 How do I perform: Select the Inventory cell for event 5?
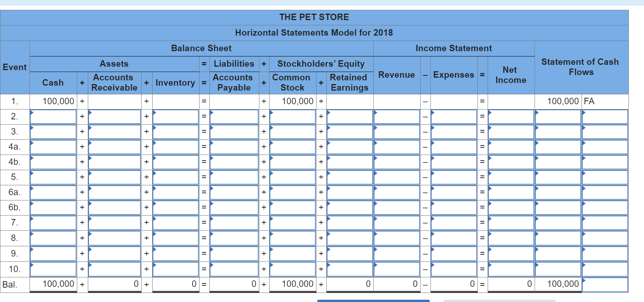coord(176,177)
